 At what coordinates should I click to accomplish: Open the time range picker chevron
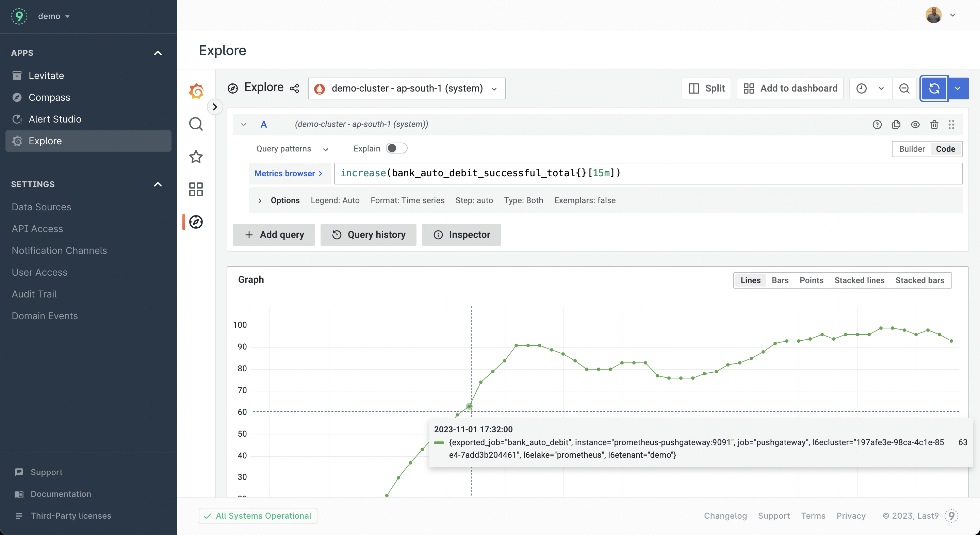[x=881, y=88]
